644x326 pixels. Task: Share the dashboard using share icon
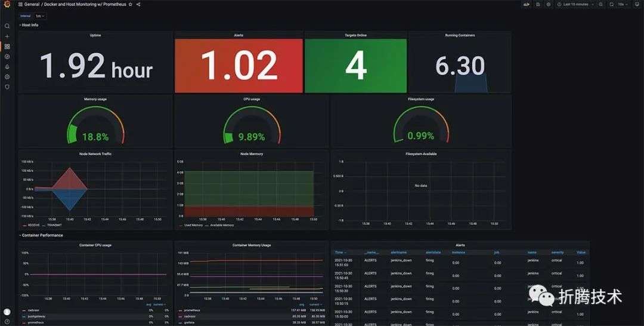[138, 4]
